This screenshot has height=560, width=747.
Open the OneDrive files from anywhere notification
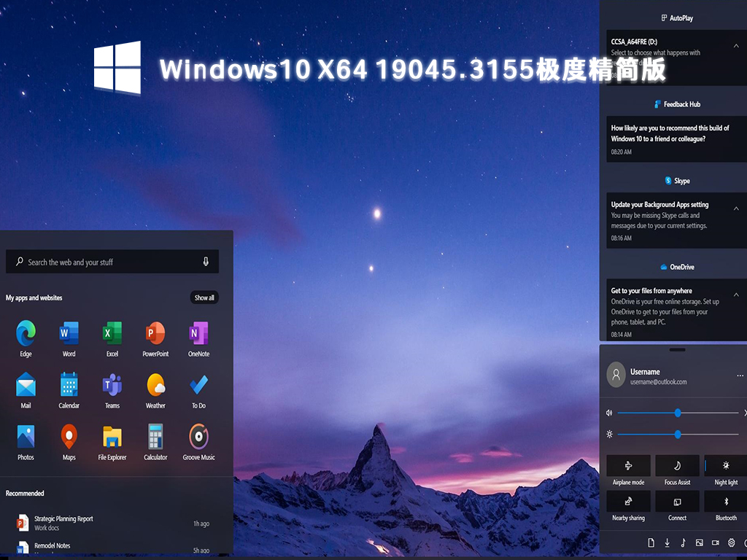click(x=676, y=309)
